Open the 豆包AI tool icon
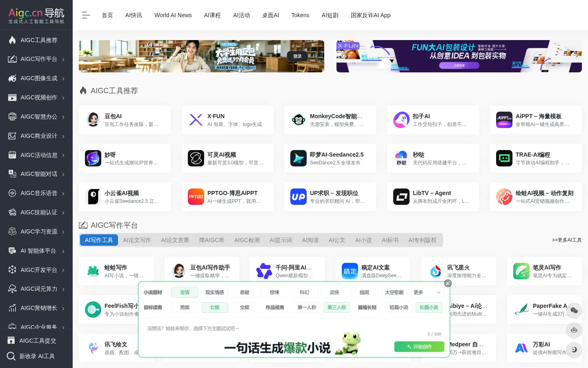588x368 pixels. click(93, 120)
